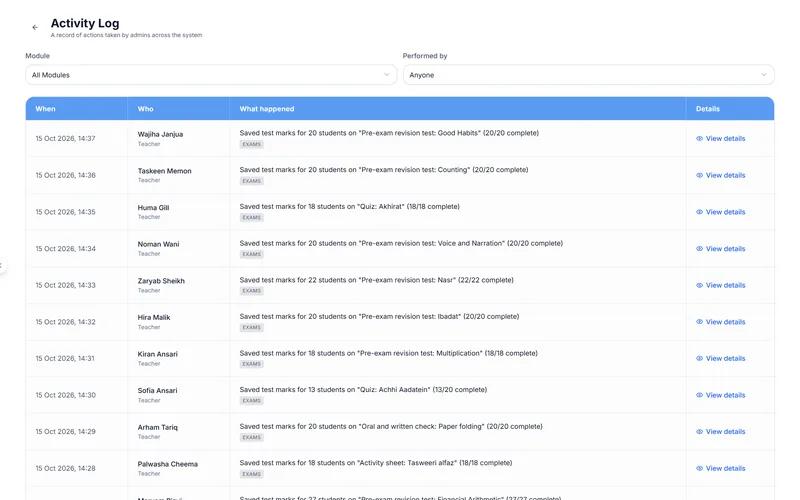Select the name Noman Wani

tap(158, 244)
